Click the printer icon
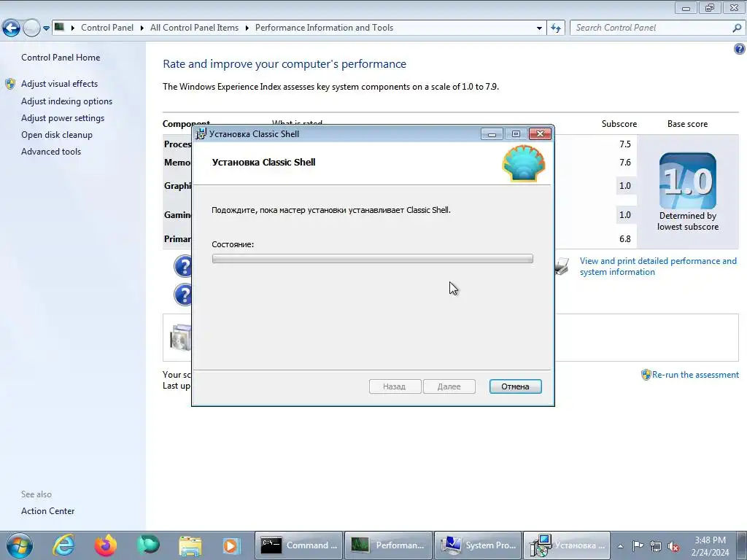Screen dimensions: 747x560 point(562,266)
